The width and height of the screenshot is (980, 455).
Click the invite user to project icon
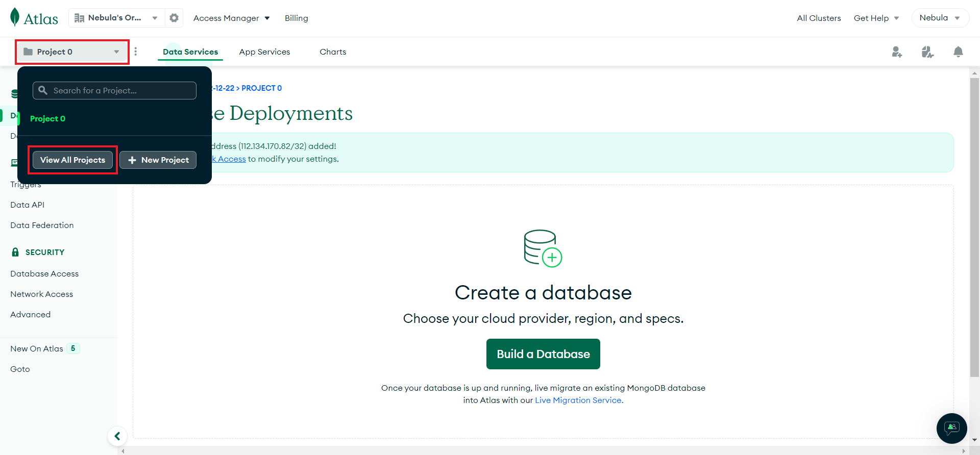point(897,52)
